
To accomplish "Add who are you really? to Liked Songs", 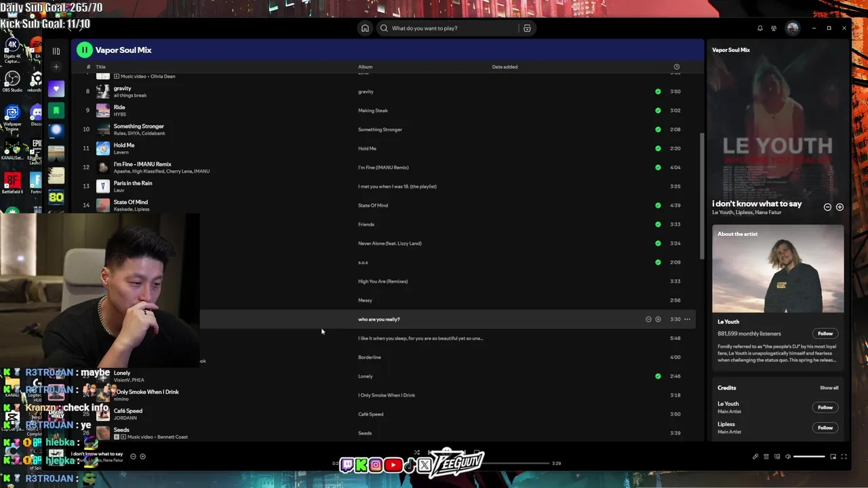I will 658,319.
